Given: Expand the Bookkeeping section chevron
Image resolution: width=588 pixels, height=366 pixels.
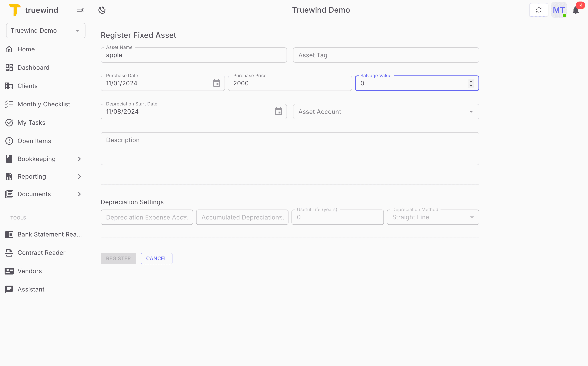Looking at the screenshot, I should [79, 159].
